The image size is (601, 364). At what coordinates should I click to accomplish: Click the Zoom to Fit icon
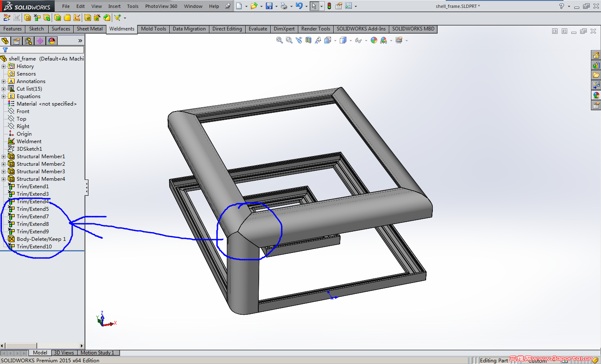tap(280, 40)
